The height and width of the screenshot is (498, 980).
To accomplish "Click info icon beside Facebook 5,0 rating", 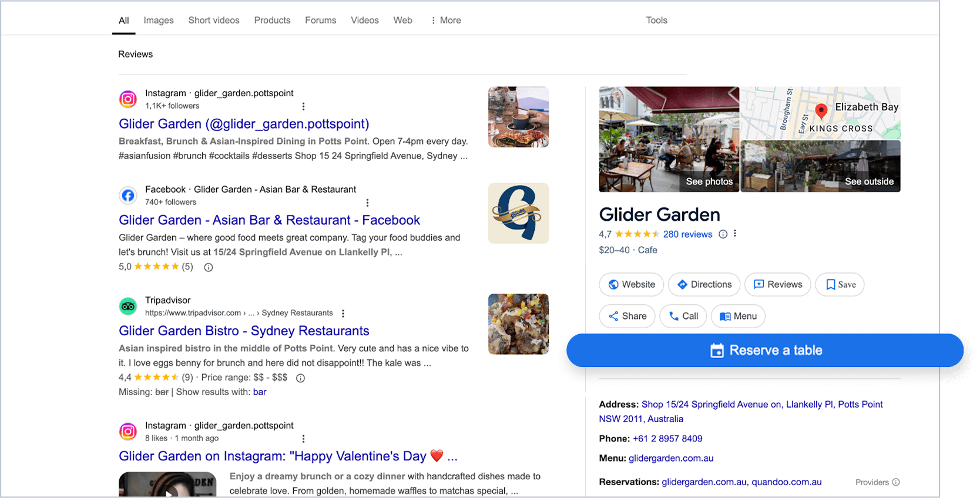I will (209, 267).
